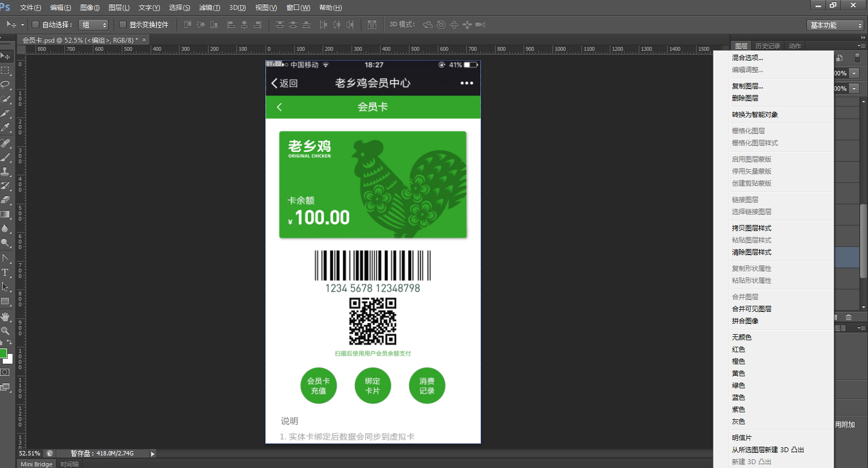Select the Gradient tool

[x=5, y=214]
